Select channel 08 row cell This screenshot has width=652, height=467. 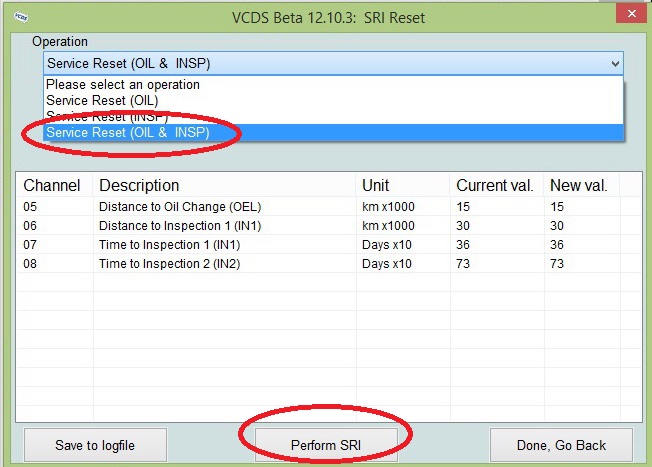point(30,264)
